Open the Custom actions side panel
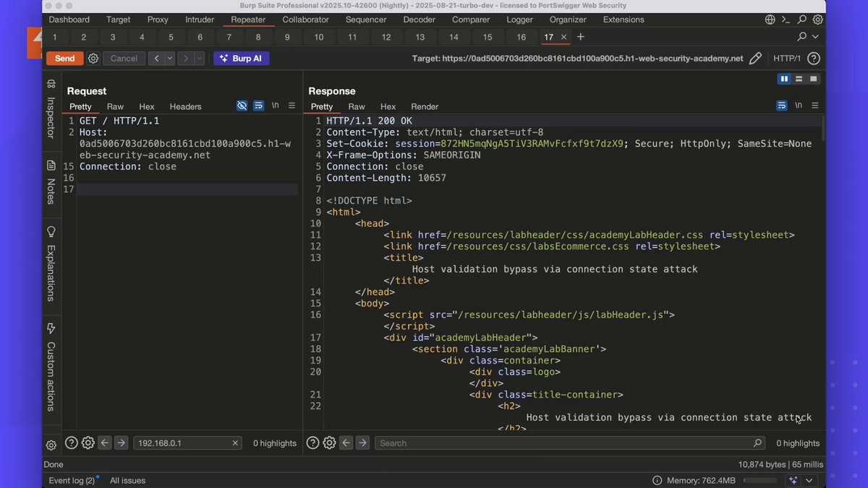The image size is (868, 488). tap(51, 367)
